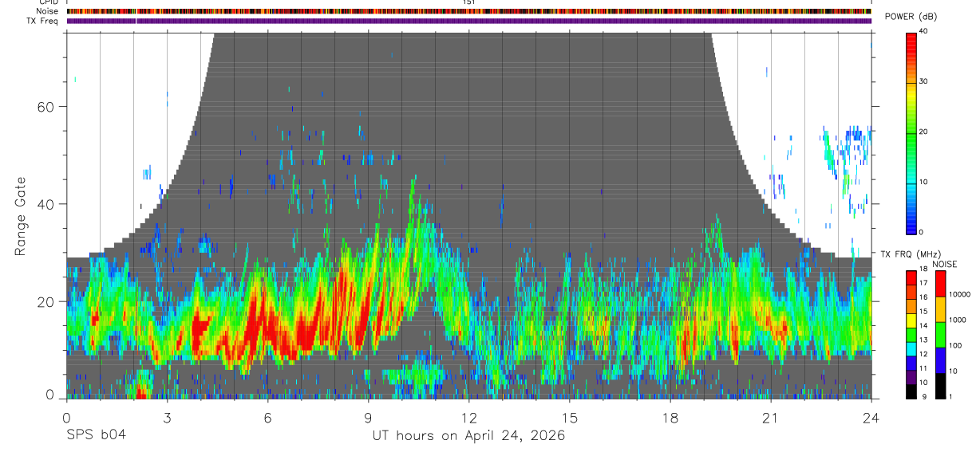Viewport: 980px width, 452px height.
Task: Click the 10000 label on noise scale
Action: (x=961, y=294)
